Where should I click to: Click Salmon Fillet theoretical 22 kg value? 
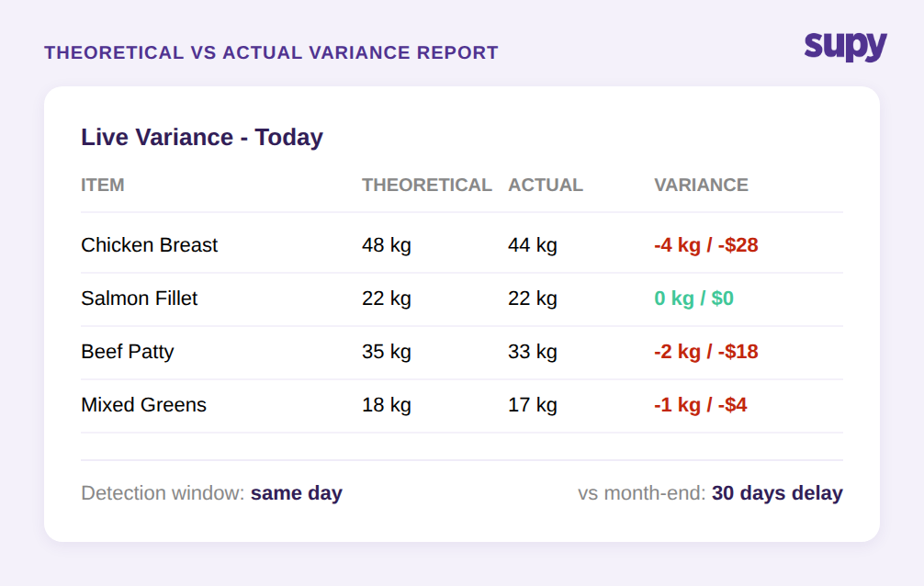387,299
